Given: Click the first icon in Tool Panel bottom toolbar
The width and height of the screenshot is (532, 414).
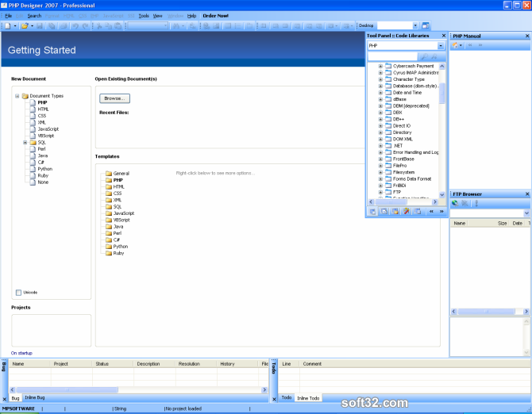Looking at the screenshot, I should pos(372,211).
